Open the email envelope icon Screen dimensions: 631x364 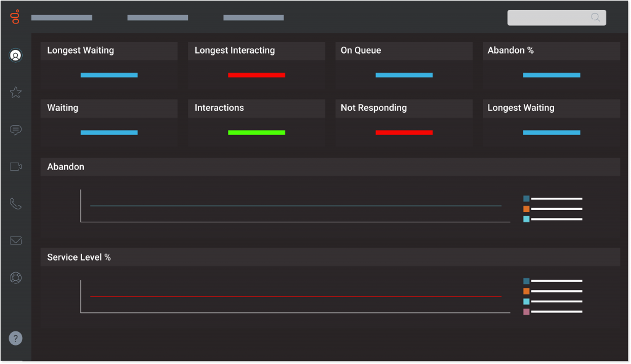click(x=16, y=241)
